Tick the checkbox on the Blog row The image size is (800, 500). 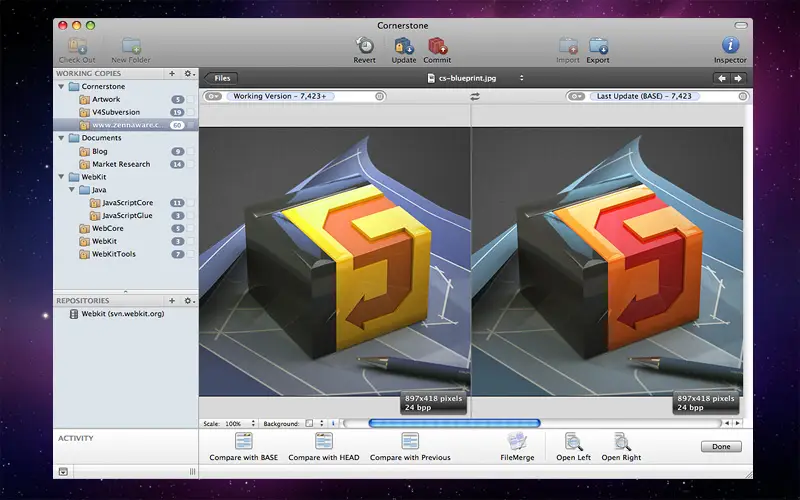coord(190,152)
